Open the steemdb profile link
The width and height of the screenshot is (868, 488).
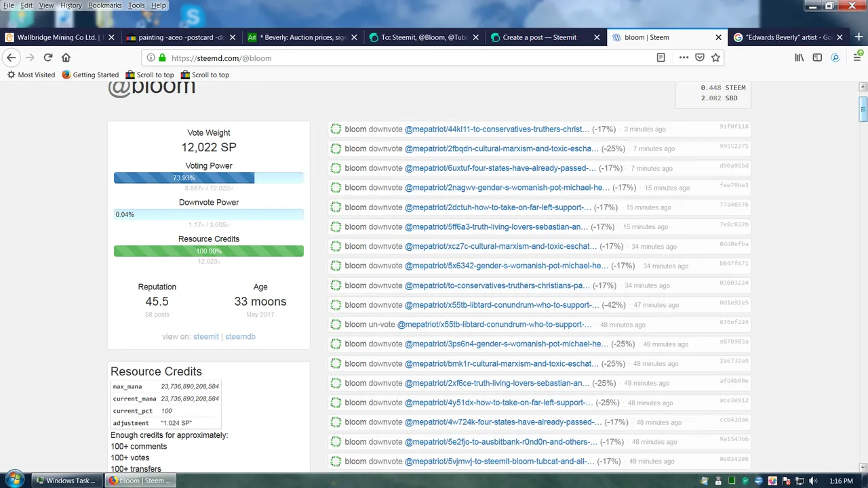tap(240, 336)
